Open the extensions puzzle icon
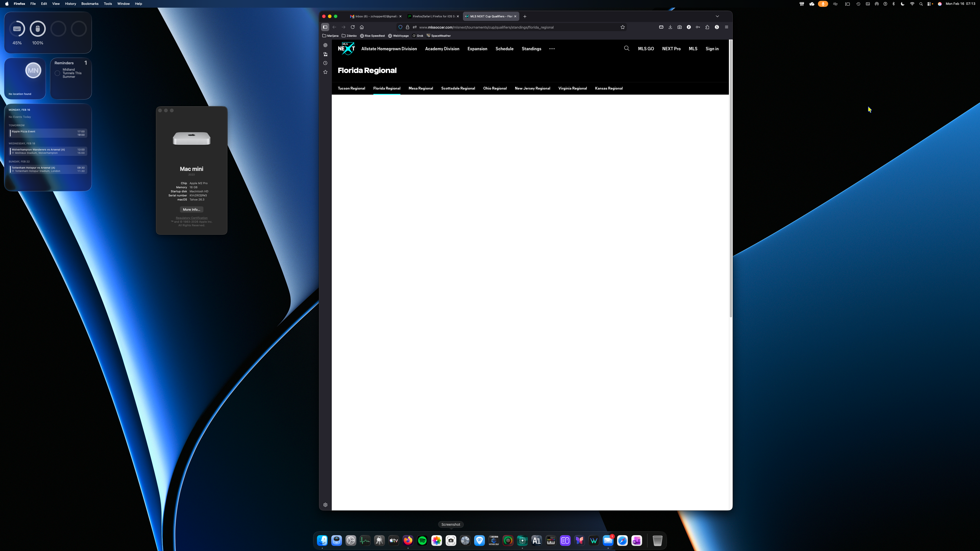The width and height of the screenshot is (980, 551). click(707, 27)
